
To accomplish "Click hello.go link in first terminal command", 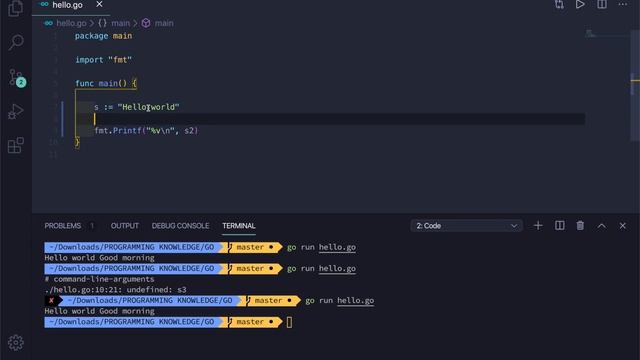I will pos(337,247).
